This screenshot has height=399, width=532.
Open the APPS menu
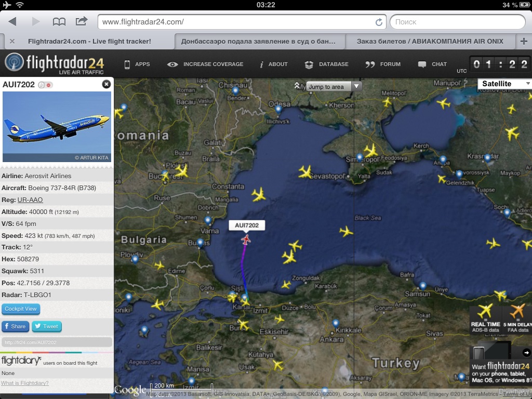(x=137, y=64)
